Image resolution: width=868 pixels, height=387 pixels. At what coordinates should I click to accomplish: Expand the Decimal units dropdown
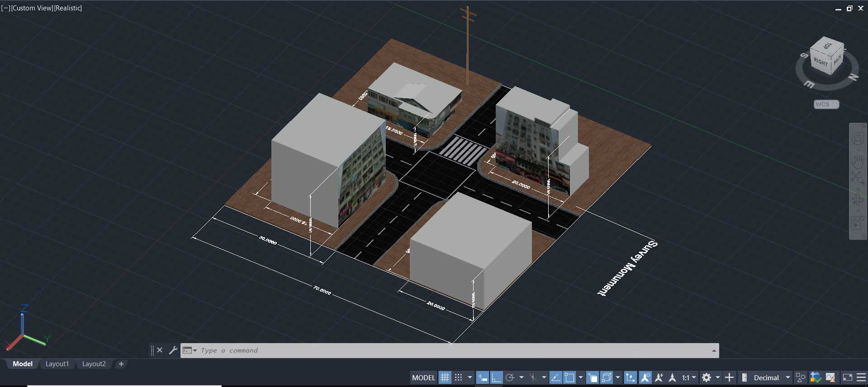(788, 377)
